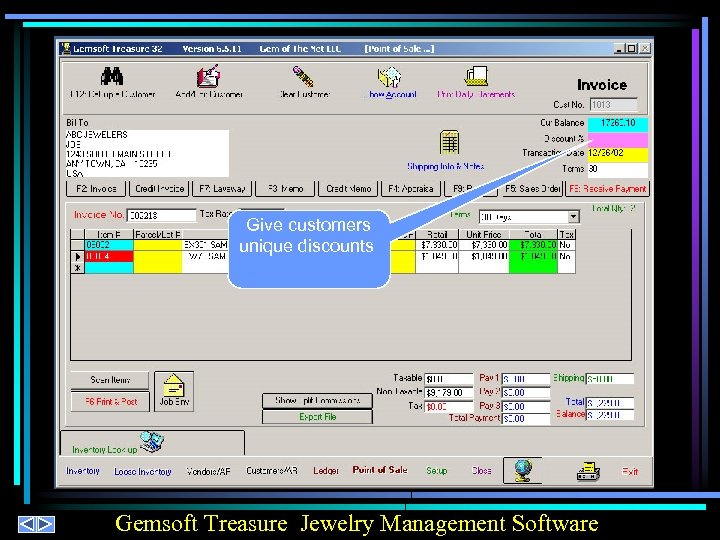Click the Bill To address box

pyautogui.click(x=147, y=153)
